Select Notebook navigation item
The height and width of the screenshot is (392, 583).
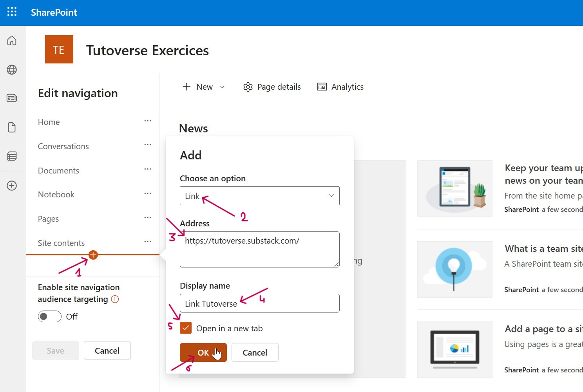pyautogui.click(x=56, y=195)
